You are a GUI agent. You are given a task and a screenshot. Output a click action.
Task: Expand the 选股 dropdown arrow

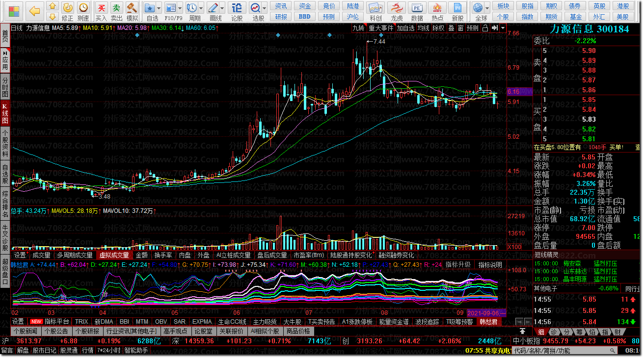265,8
